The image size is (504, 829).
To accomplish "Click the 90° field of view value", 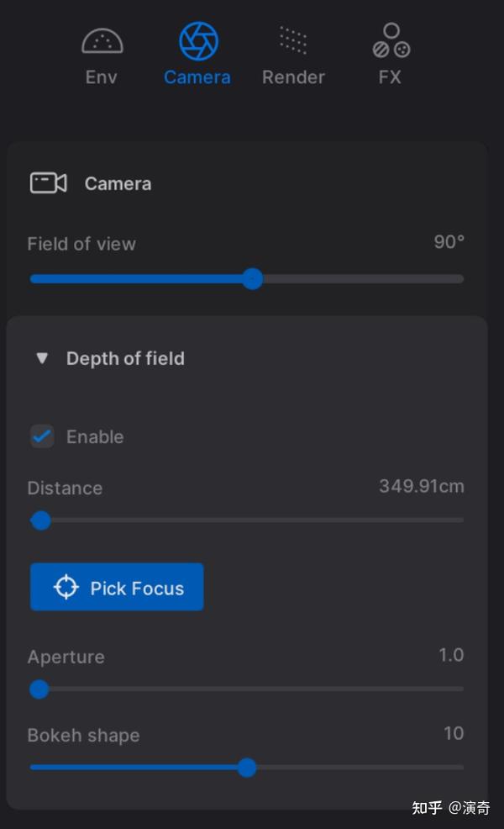I will point(449,242).
